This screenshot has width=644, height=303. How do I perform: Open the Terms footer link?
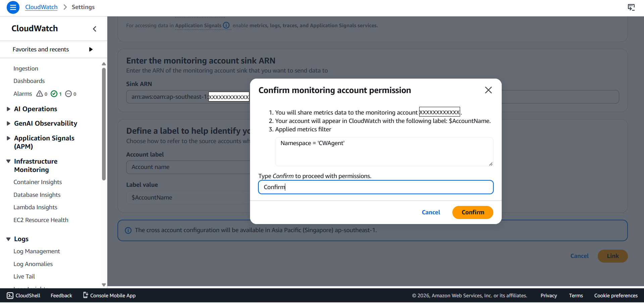pos(576,296)
